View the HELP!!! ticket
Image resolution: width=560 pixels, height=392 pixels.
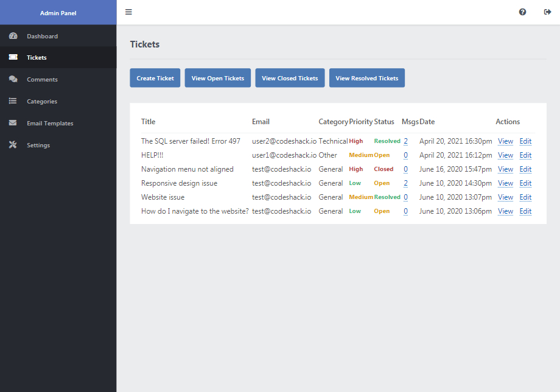pos(505,155)
